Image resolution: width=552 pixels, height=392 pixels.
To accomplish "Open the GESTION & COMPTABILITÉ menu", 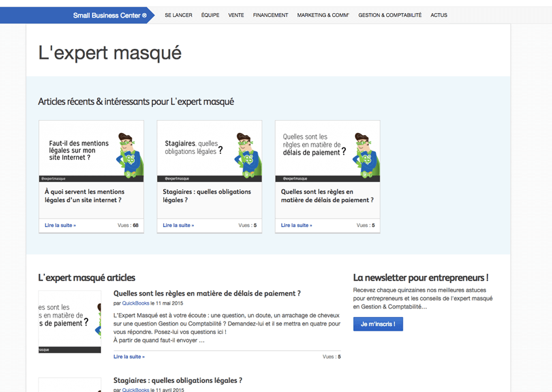I will pos(390,15).
